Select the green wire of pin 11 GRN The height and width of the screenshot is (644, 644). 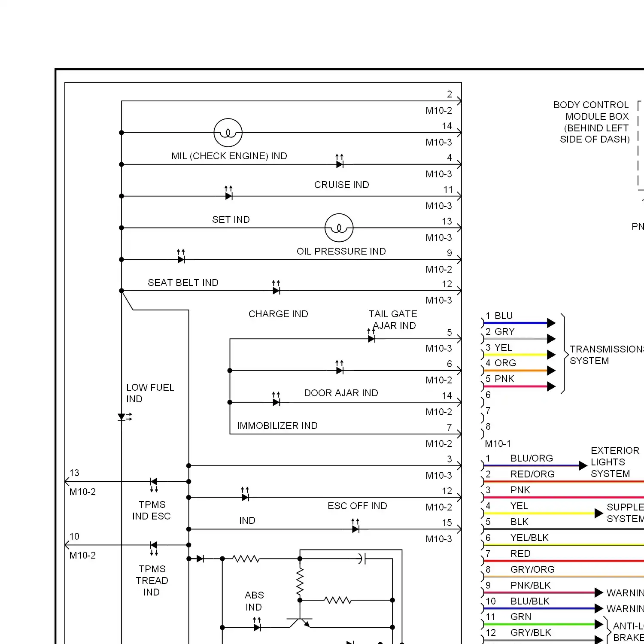tap(539, 624)
